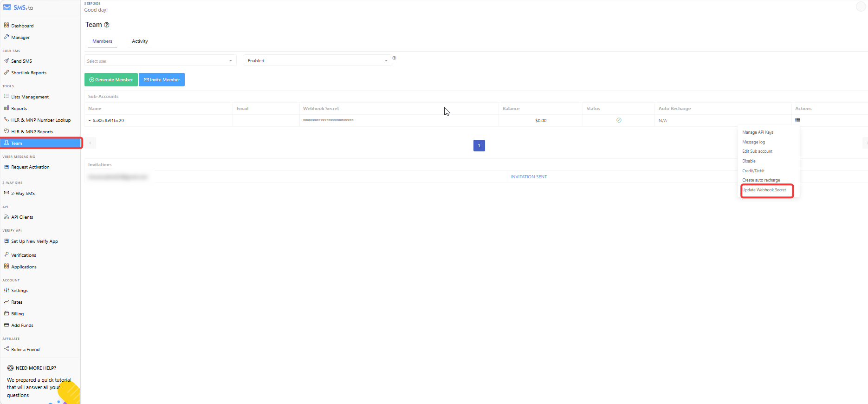Image resolution: width=868 pixels, height=404 pixels.
Task: Click the Billing folder icon
Action: click(6, 313)
